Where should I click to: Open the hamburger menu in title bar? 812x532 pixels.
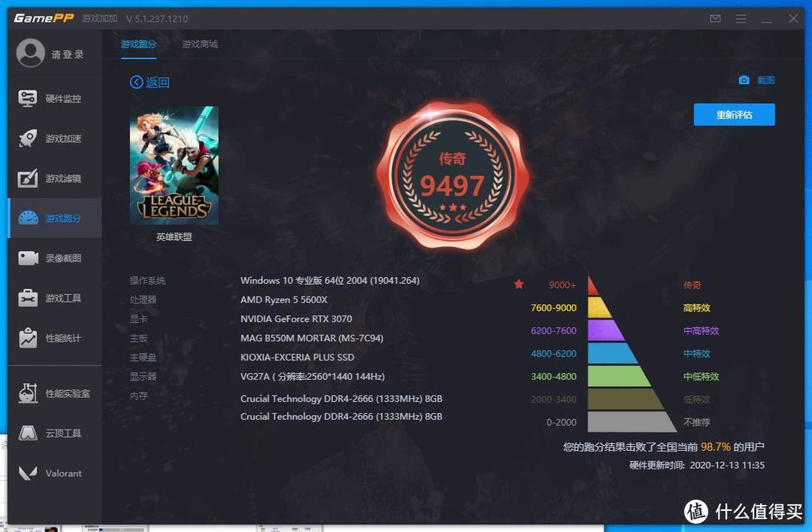(741, 19)
